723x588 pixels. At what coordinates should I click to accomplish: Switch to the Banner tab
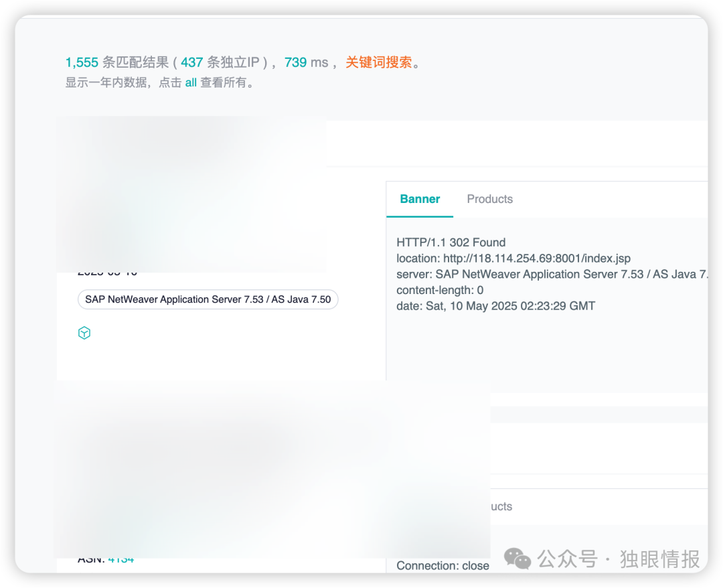point(420,199)
